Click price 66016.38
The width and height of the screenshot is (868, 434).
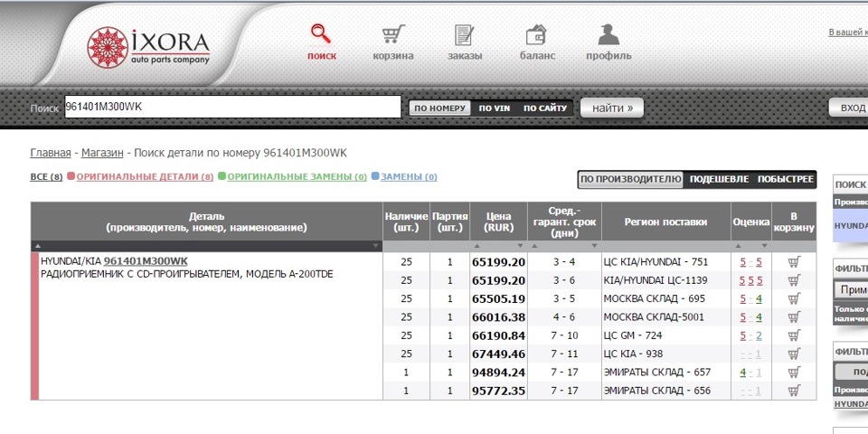click(x=498, y=317)
